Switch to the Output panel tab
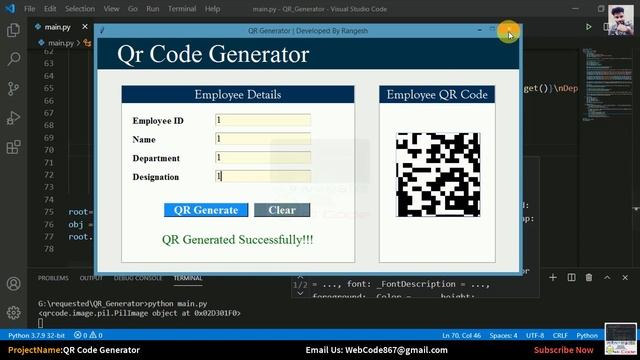The width and height of the screenshot is (640, 360). [91, 278]
